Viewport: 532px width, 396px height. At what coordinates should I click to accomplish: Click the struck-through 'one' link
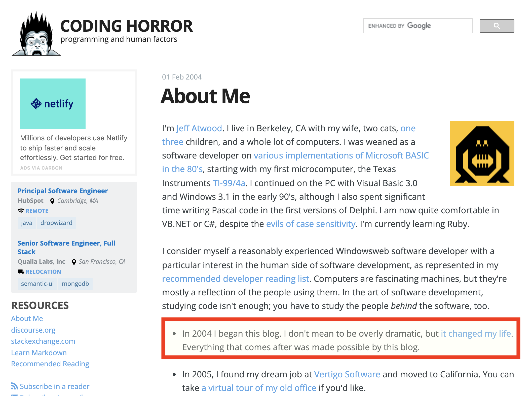tap(408, 128)
